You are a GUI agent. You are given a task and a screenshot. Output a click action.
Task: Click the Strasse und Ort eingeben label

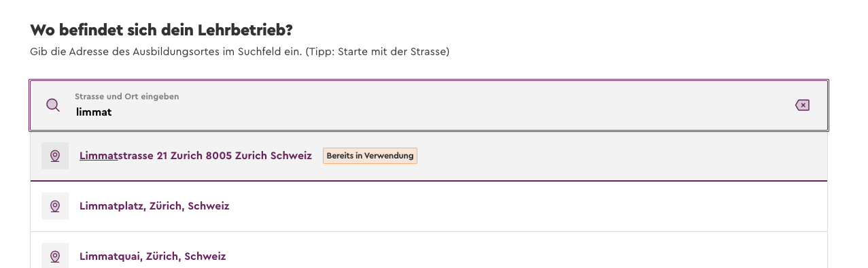tap(127, 97)
